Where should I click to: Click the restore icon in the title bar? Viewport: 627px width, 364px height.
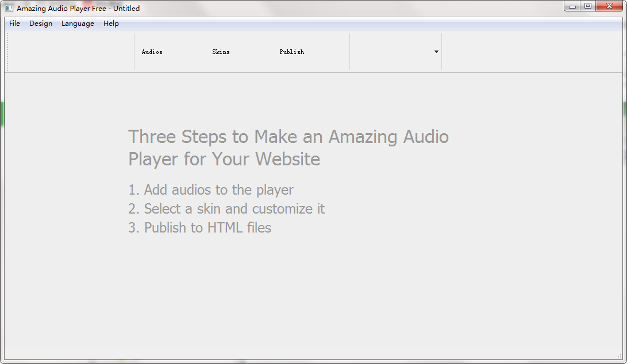(588, 6)
